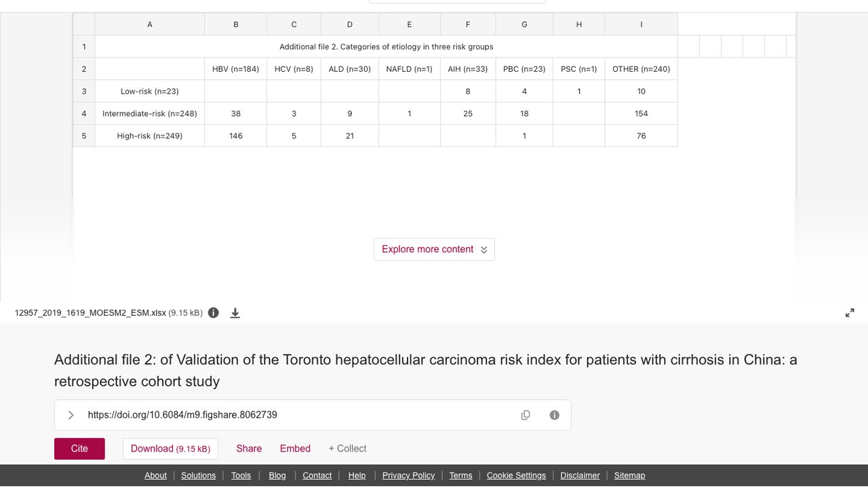Download the xlsx file via arrow icon

tap(235, 312)
